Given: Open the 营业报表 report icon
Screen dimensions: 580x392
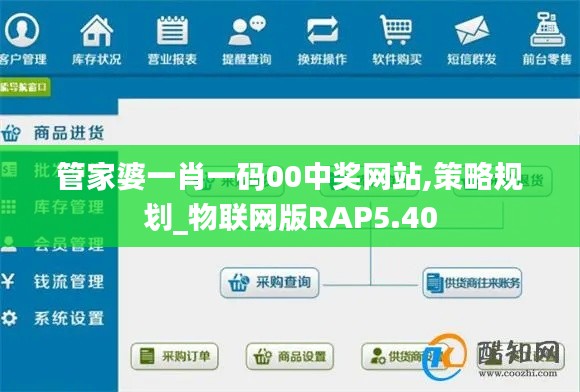Looking at the screenshot, I should tap(172, 30).
